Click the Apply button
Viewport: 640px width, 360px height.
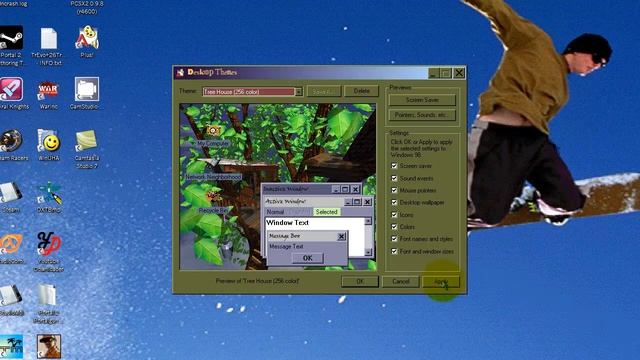[x=441, y=282]
